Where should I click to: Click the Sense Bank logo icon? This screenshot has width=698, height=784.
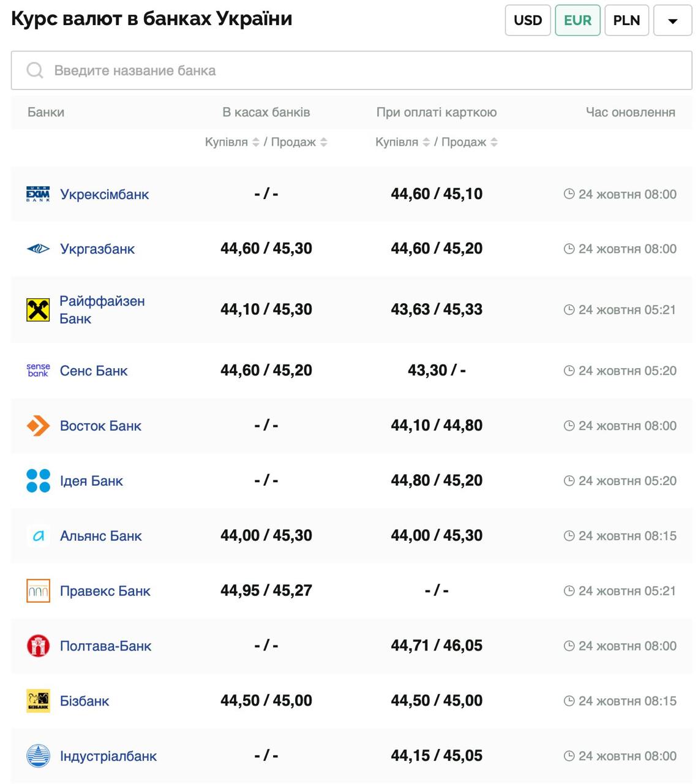tap(38, 371)
